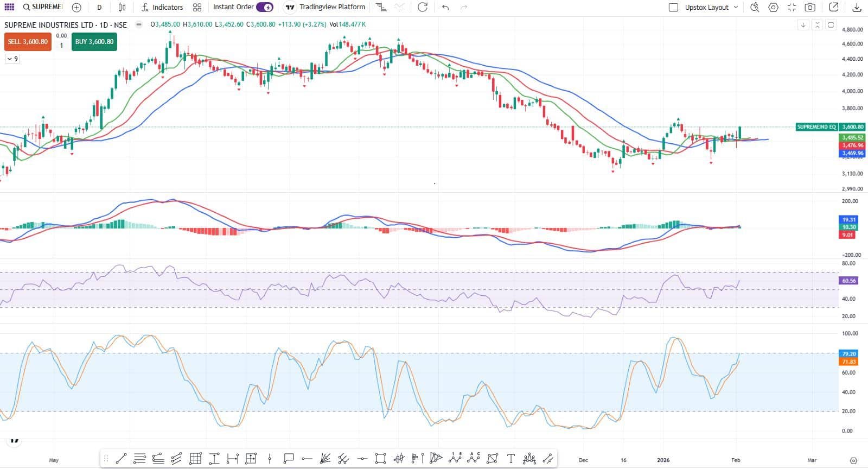Open the option chain ladder icon

tap(381, 7)
